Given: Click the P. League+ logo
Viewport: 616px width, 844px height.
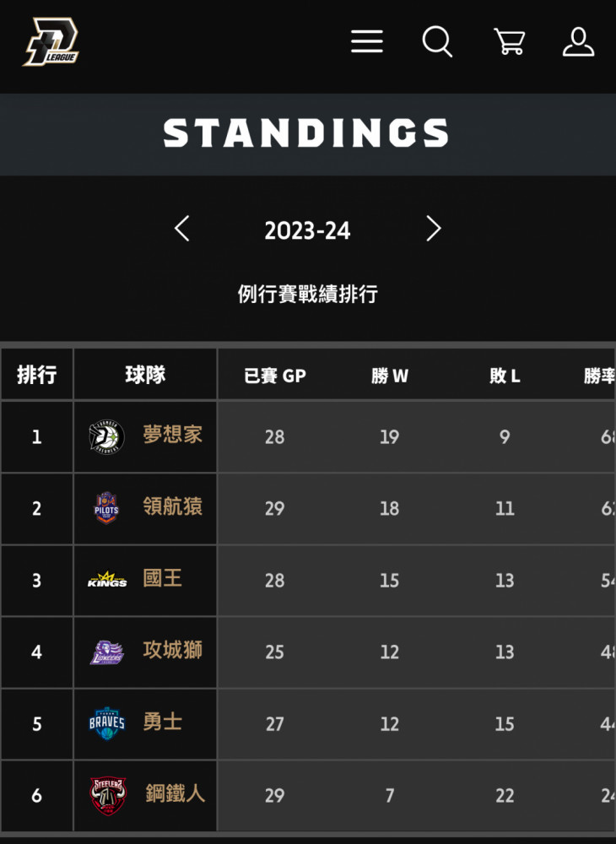Looking at the screenshot, I should tap(51, 42).
